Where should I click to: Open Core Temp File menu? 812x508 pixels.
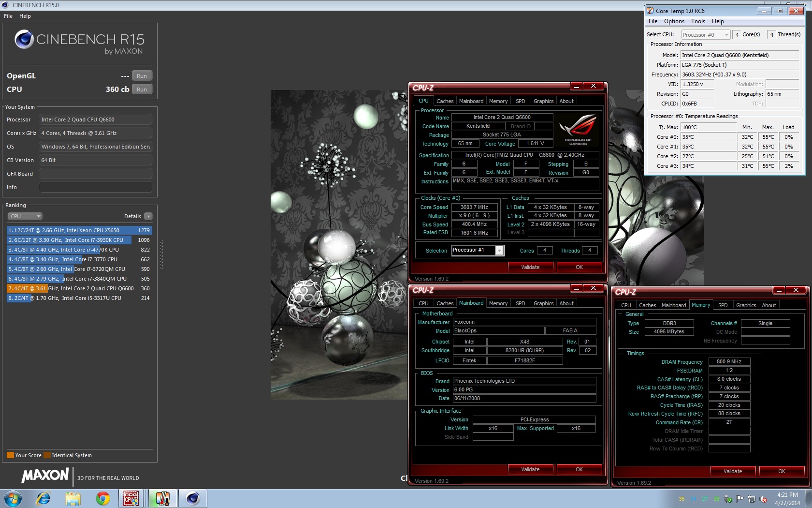click(x=653, y=21)
